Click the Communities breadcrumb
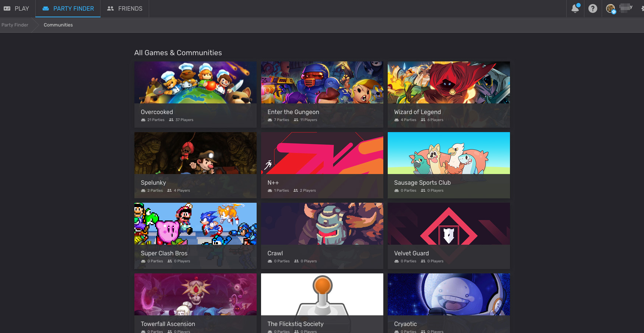This screenshot has height=333, width=644. pyautogui.click(x=58, y=25)
